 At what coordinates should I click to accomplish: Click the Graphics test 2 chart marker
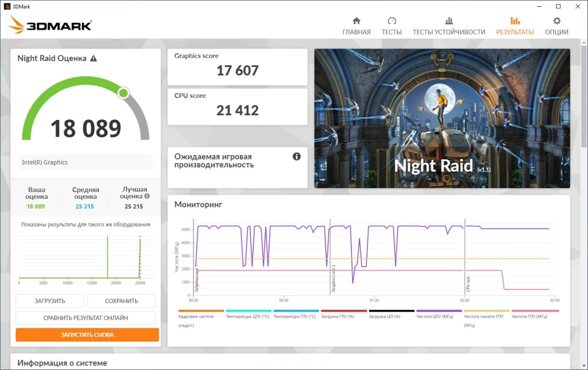[x=334, y=279]
